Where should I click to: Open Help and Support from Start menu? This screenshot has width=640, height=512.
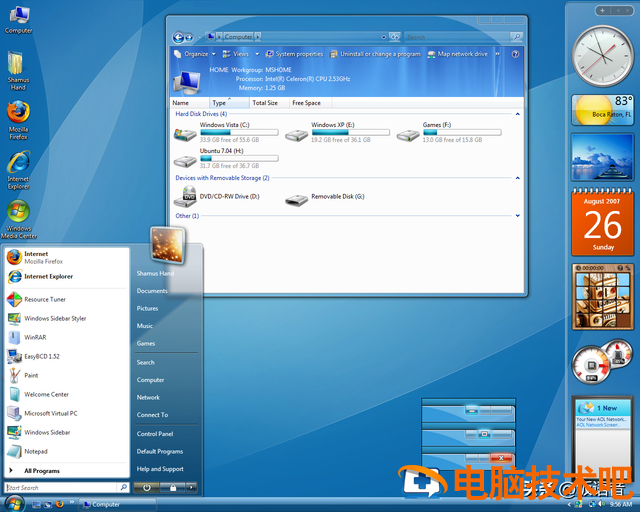pyautogui.click(x=160, y=469)
